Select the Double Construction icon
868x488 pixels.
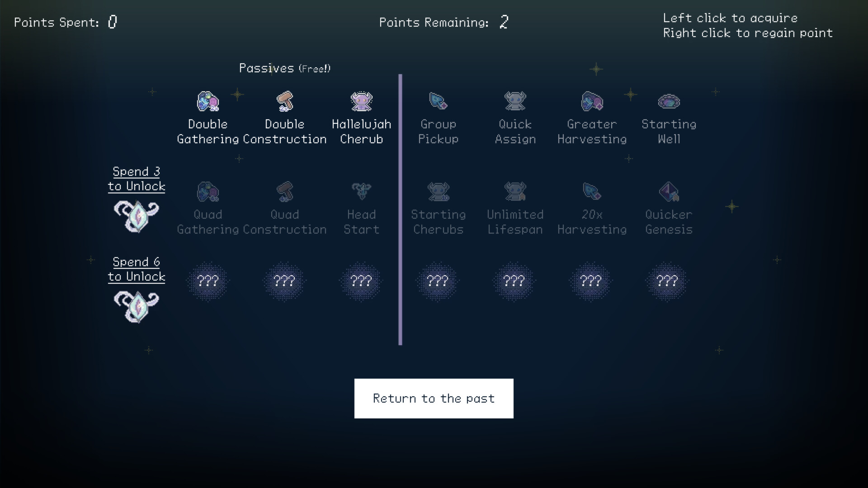(284, 102)
